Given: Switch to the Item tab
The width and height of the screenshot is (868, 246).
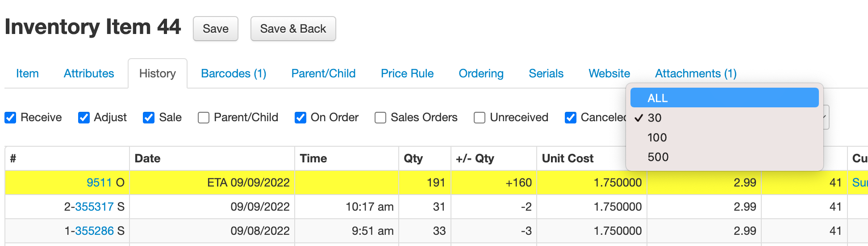Looking at the screenshot, I should coord(27,73).
